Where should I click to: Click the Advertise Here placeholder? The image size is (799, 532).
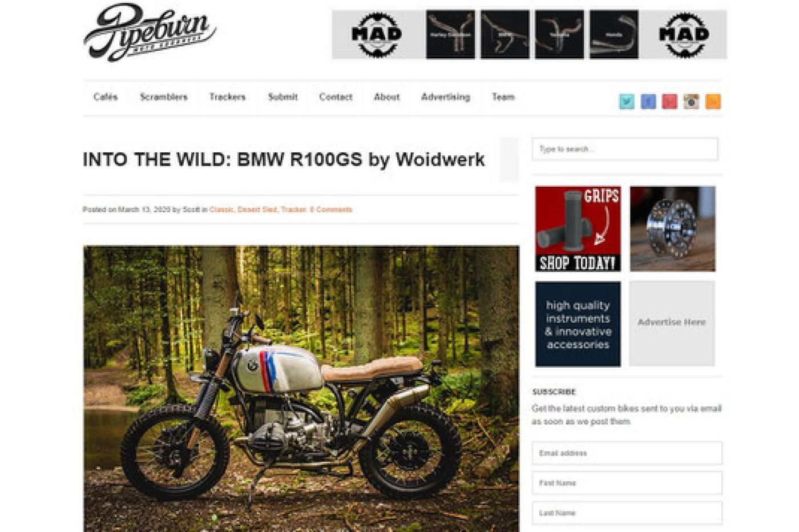point(672,323)
